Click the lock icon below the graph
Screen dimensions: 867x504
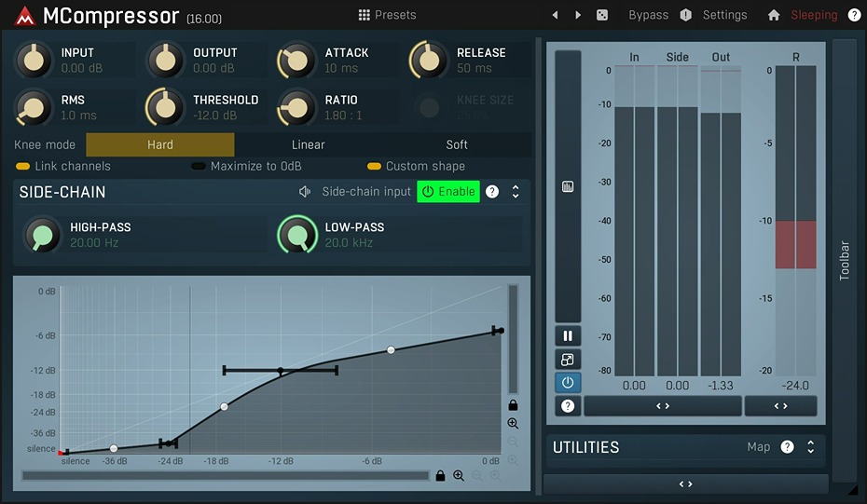pyautogui.click(x=440, y=475)
